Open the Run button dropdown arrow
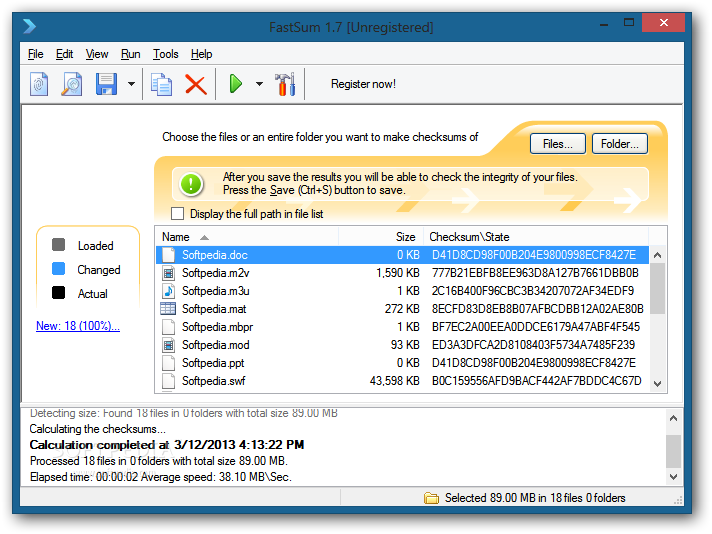This screenshot has height=534, width=712. (259, 84)
